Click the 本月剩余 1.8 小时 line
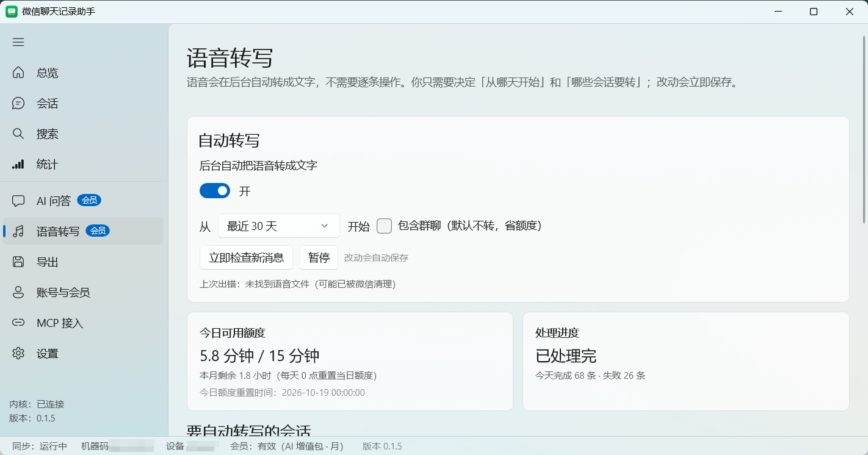The height and width of the screenshot is (455, 868). [x=288, y=376]
